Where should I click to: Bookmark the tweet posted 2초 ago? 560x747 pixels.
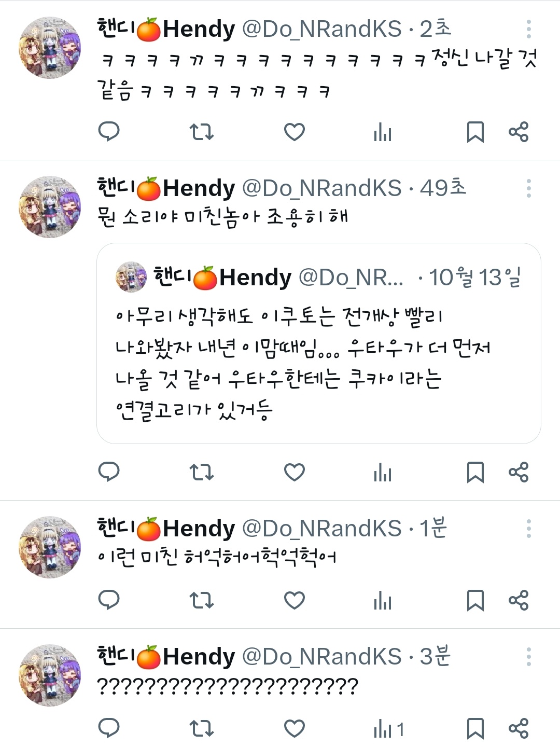(x=475, y=132)
